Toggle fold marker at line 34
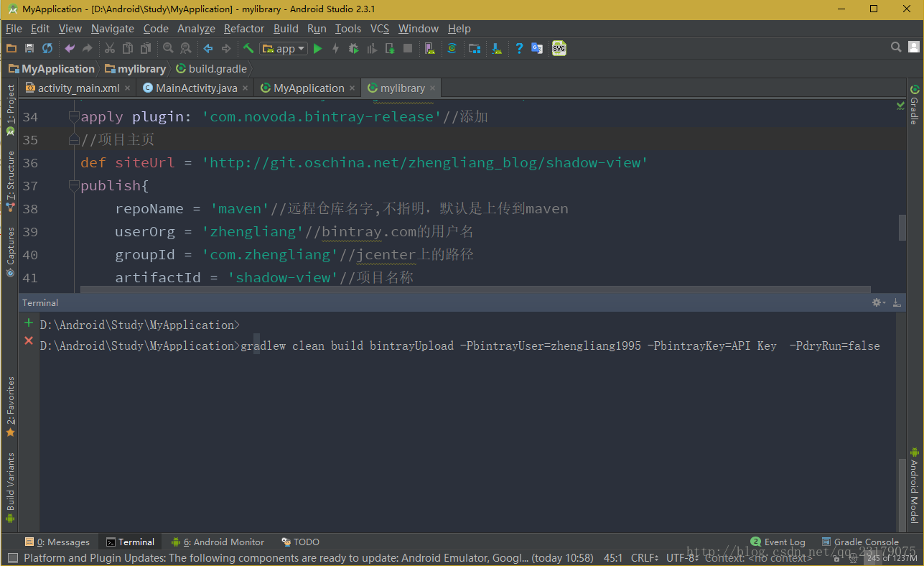 (x=73, y=117)
